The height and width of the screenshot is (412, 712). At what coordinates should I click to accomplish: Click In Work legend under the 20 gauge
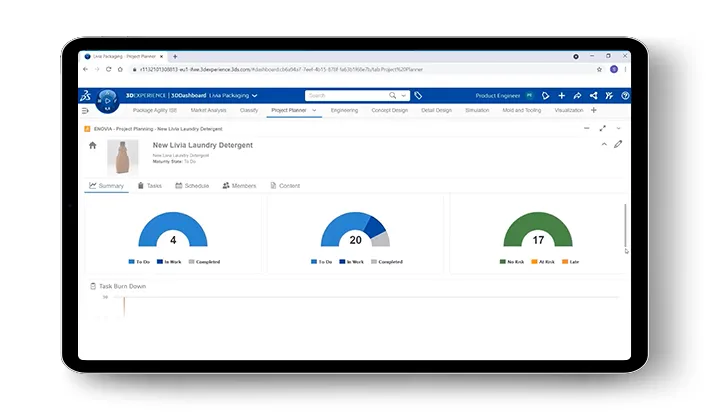[351, 262]
